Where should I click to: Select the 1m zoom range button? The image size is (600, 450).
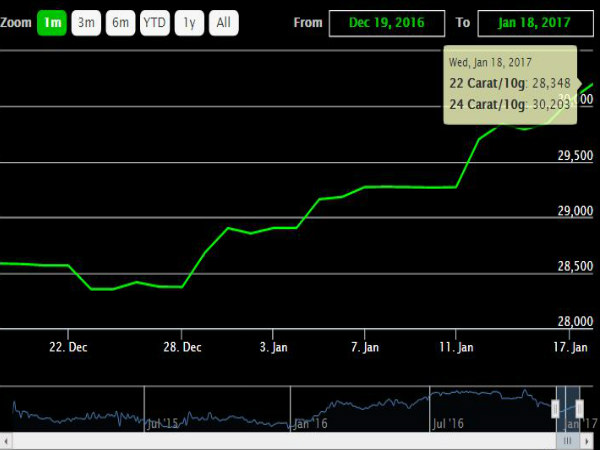[52, 23]
